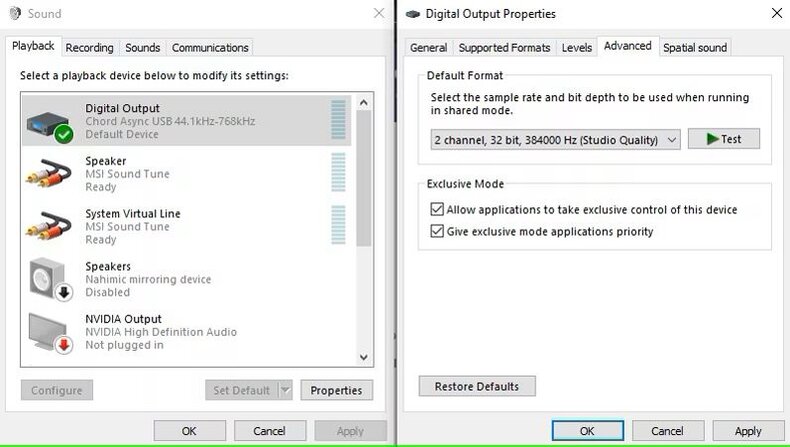This screenshot has width=790, height=447.
Task: Select the 'Chord Async USB 44.1kHz-768kHz' text
Action: click(170, 121)
